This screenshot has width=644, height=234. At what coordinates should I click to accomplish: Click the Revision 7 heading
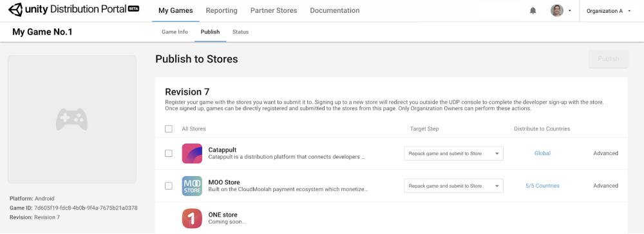click(187, 92)
